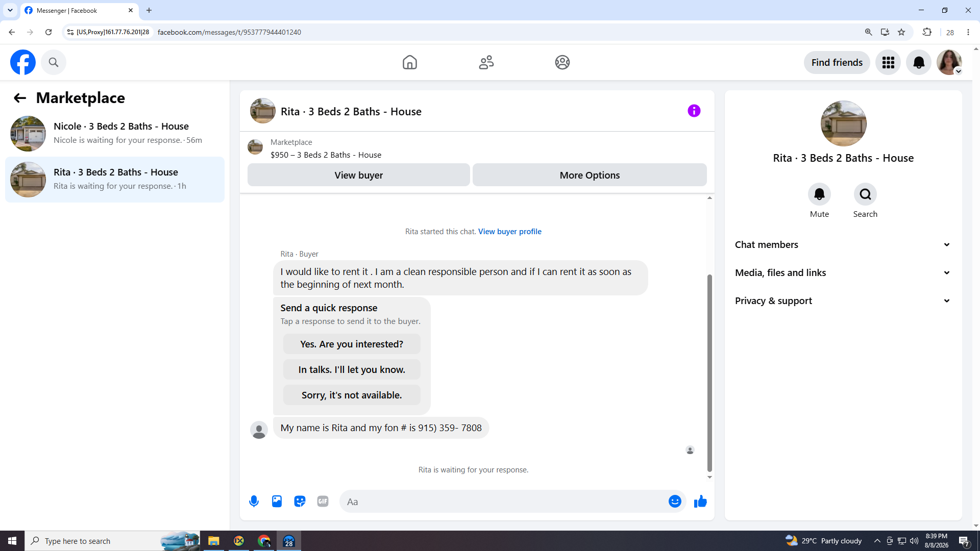The image size is (980, 551).
Task: Click the chat scrollbar thumb
Action: [x=709, y=372]
